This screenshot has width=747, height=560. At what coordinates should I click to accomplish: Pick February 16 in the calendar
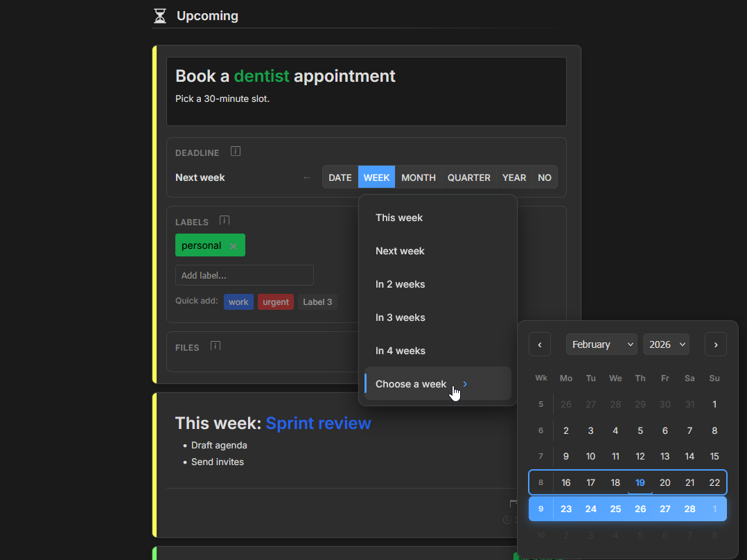566,483
